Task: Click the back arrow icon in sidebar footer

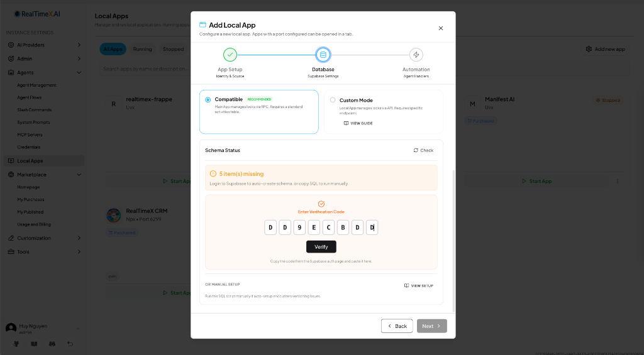Action: coord(70,344)
